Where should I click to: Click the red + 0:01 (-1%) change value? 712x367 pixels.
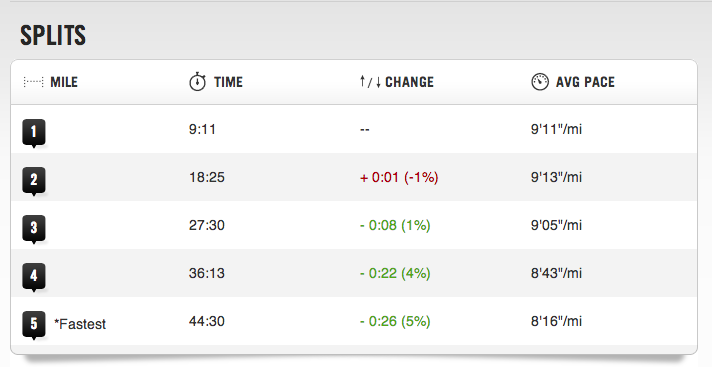coord(399,177)
